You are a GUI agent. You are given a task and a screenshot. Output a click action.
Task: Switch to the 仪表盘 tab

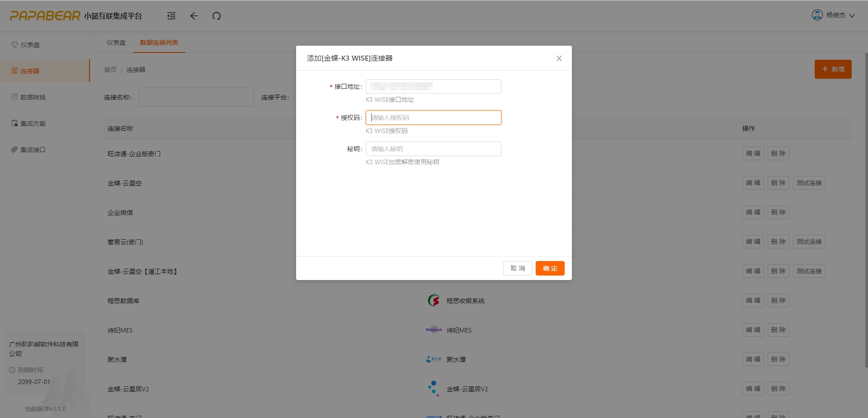click(116, 43)
